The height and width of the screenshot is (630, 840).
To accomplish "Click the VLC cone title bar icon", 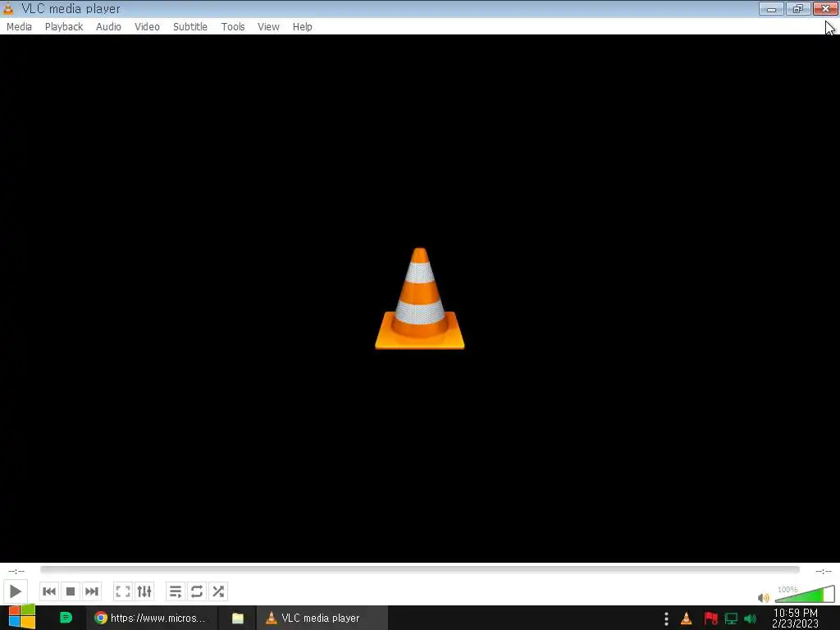I will click(8, 8).
